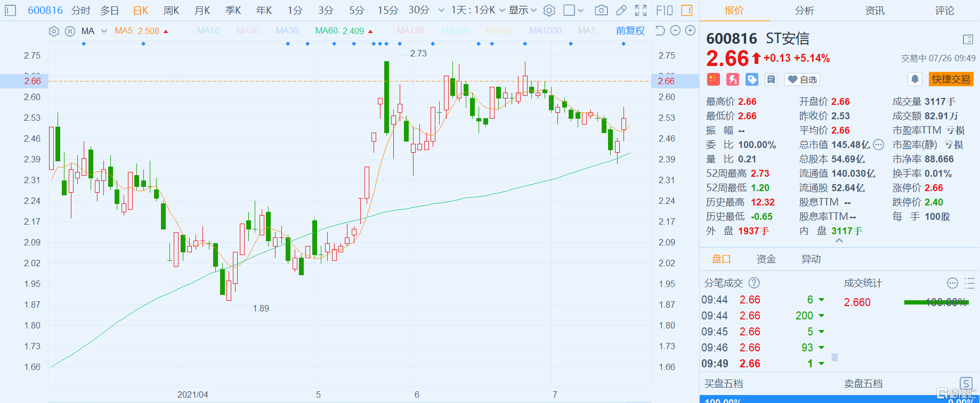Toggle the orange right panel icon
The width and height of the screenshot is (980, 403).
click(x=687, y=10)
